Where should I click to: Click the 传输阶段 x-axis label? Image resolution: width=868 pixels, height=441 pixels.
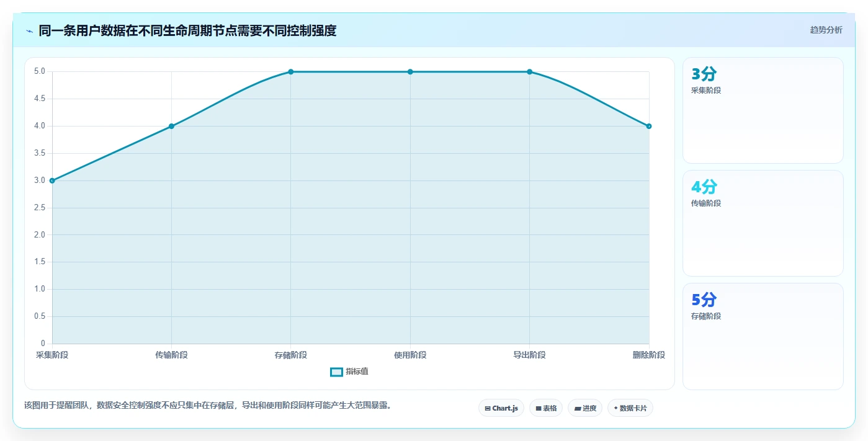[x=171, y=355]
